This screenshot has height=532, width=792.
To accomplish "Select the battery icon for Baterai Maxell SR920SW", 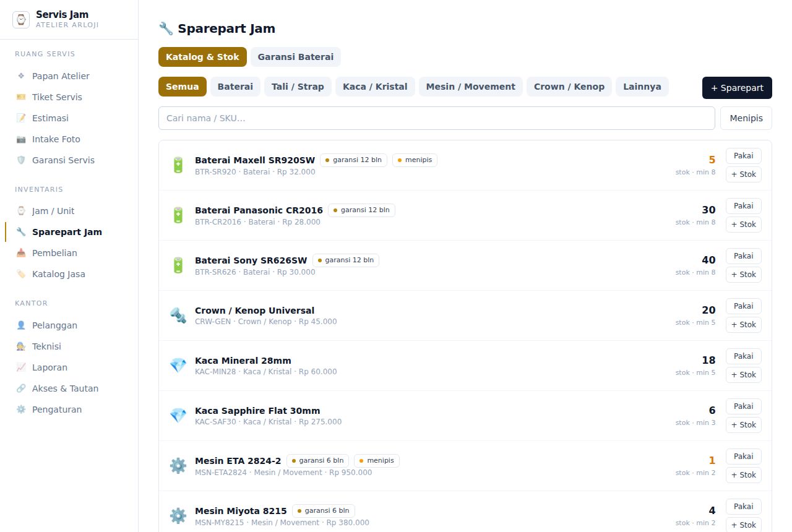I will click(x=178, y=165).
